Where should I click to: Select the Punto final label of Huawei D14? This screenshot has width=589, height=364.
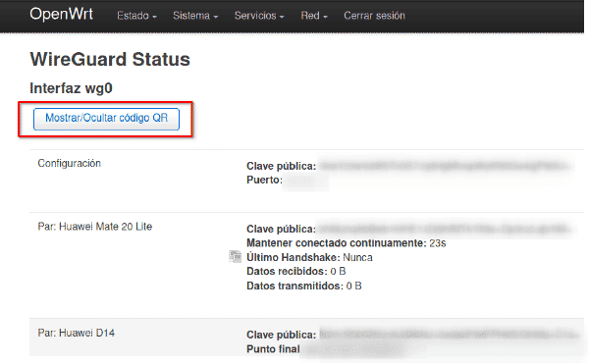(273, 349)
